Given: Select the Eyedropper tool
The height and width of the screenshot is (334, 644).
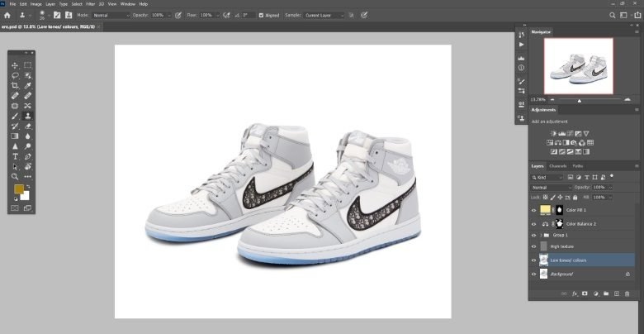Looking at the screenshot, I should 27,85.
